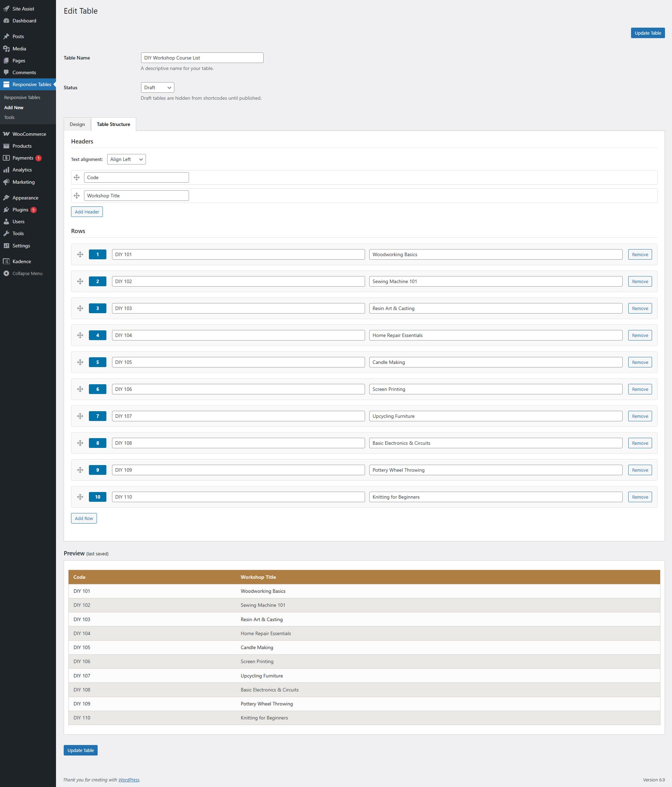Open WooCommerce via its sidebar icon
672x787 pixels.
coord(6,134)
